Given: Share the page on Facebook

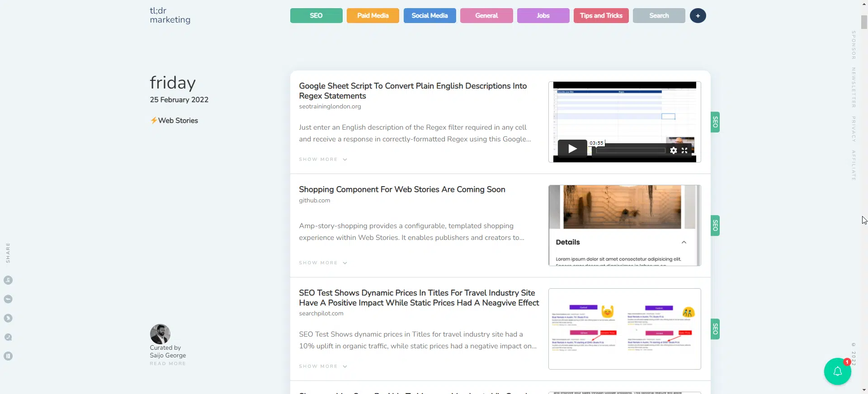Looking at the screenshot, I should tap(8, 299).
